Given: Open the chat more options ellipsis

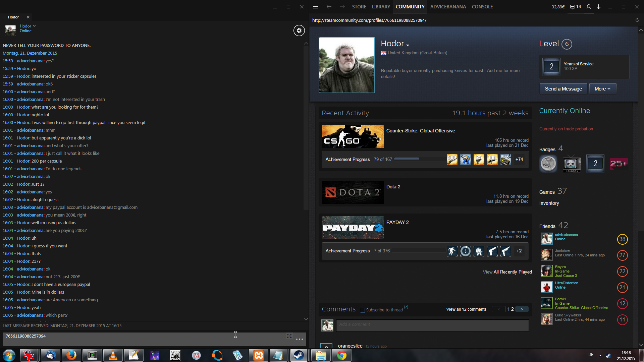Looking at the screenshot, I should (x=300, y=339).
